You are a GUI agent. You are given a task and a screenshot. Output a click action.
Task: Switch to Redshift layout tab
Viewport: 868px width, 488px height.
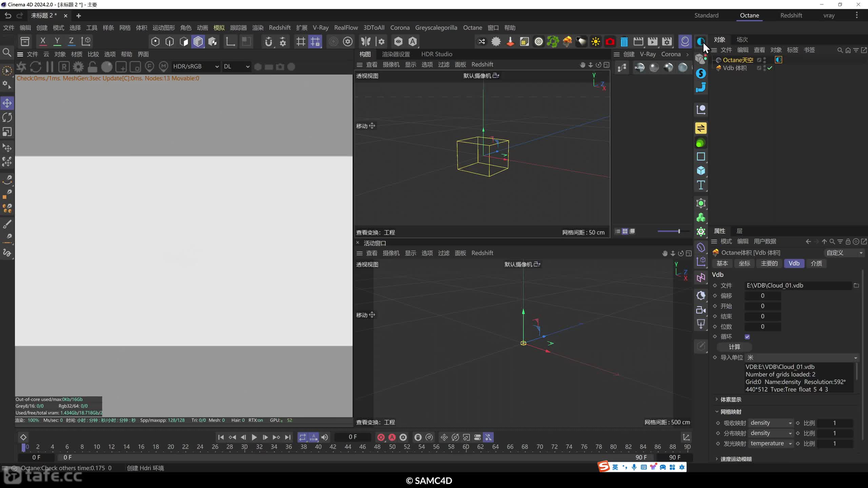[x=791, y=15]
